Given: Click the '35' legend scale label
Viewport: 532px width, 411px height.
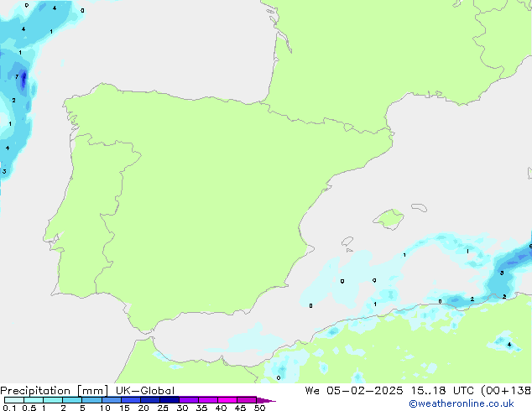Looking at the screenshot, I should coord(201,408).
